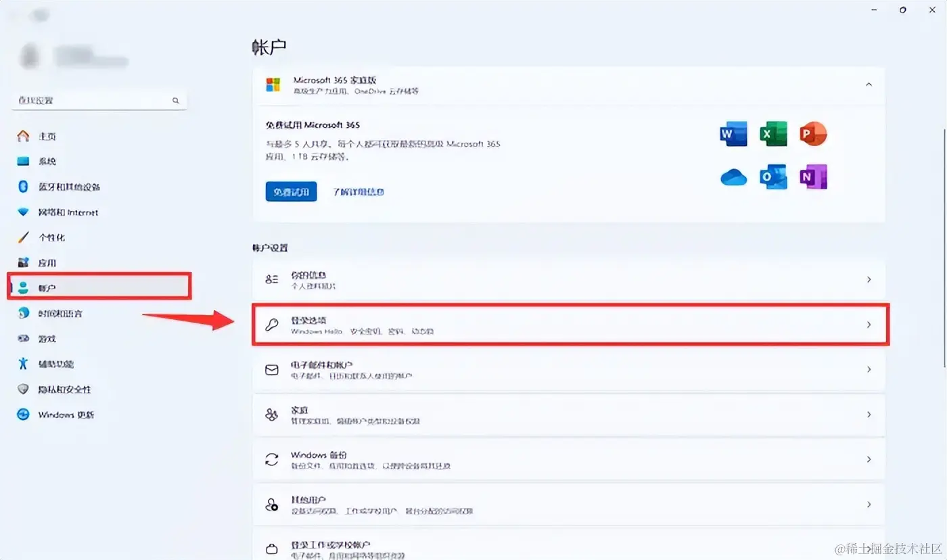Collapse the Microsoft 365 家庭版 card
The width and height of the screenshot is (947, 560).
[869, 85]
